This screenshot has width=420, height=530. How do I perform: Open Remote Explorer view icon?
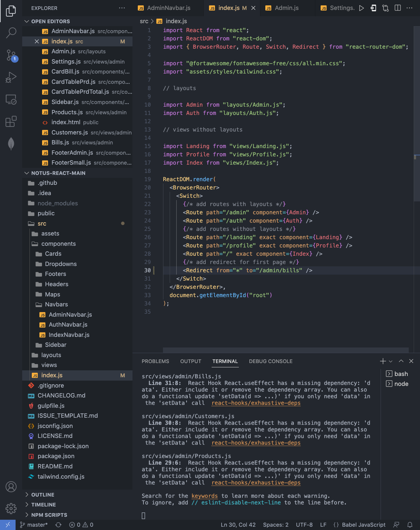tap(11, 100)
